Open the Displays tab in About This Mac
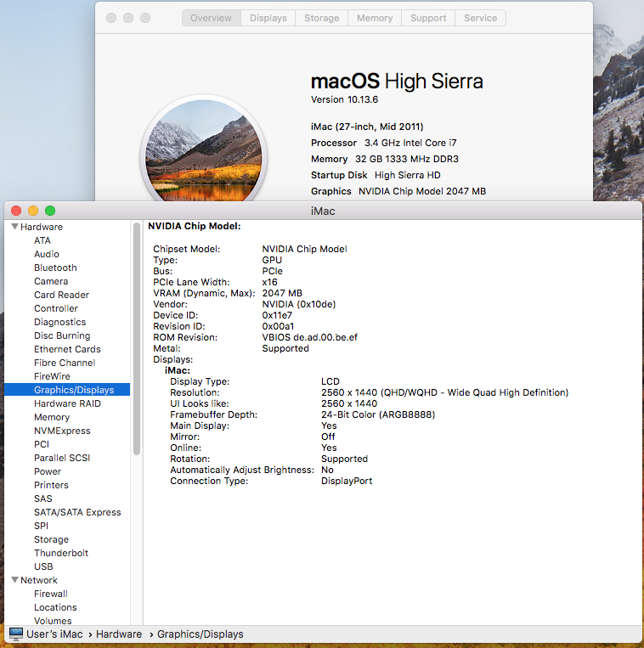The width and height of the screenshot is (644, 648). pos(268,18)
